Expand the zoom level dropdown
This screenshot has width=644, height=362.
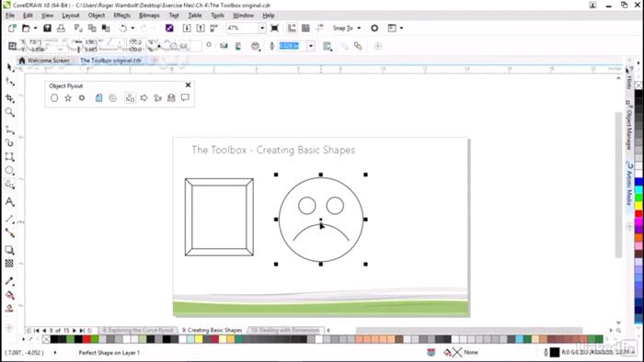261,28
